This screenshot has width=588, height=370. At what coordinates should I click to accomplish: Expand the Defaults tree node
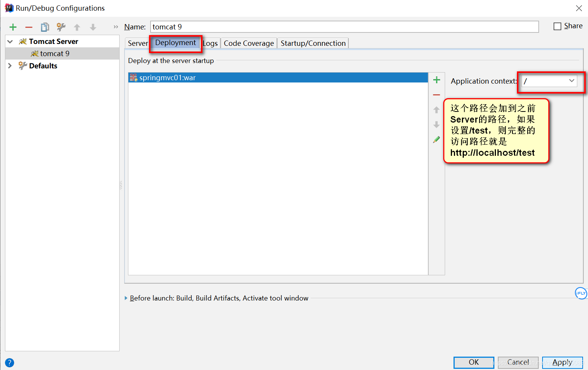[x=10, y=66]
